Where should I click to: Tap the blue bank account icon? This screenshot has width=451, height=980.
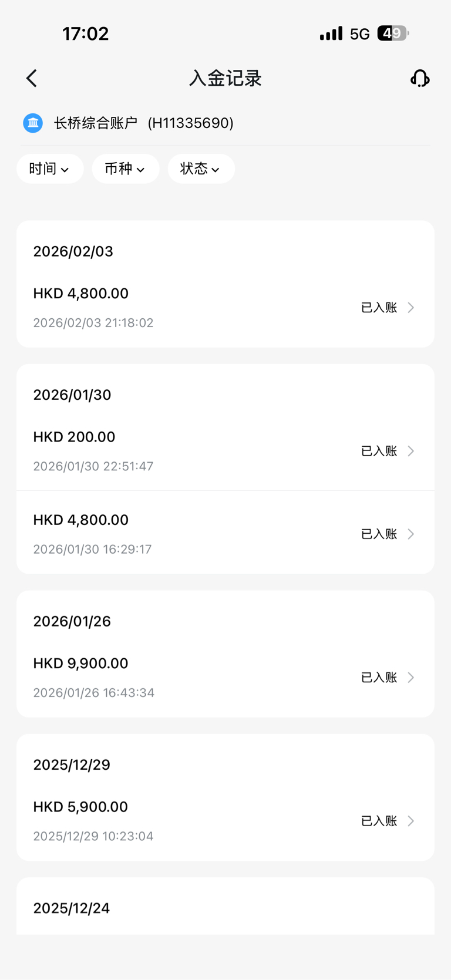pos(33,123)
